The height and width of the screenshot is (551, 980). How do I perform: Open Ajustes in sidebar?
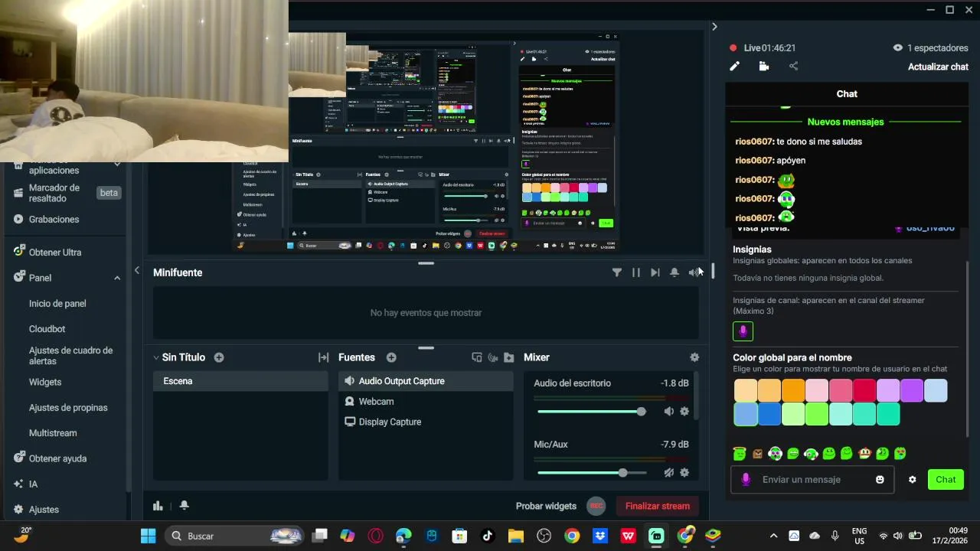click(44, 510)
